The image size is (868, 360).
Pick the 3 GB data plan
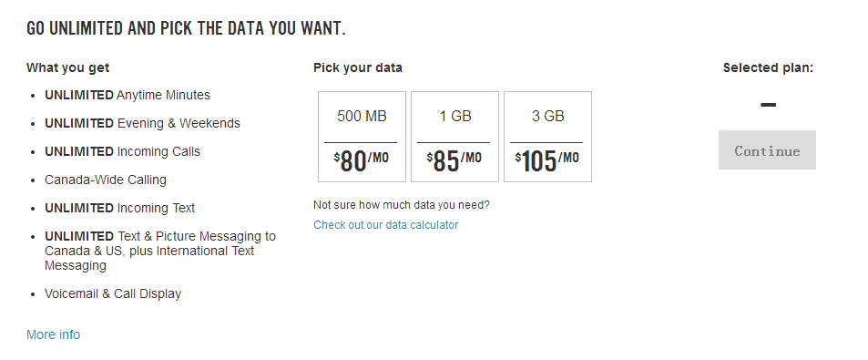pyautogui.click(x=547, y=137)
